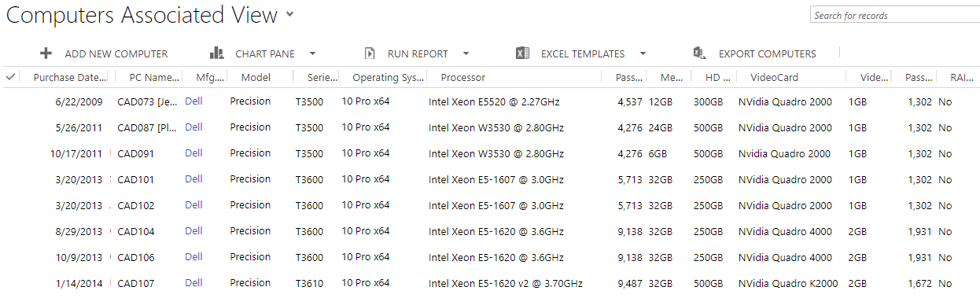Toggle the select-all checkmark in the header row
980x298 pixels.
pos(10,77)
